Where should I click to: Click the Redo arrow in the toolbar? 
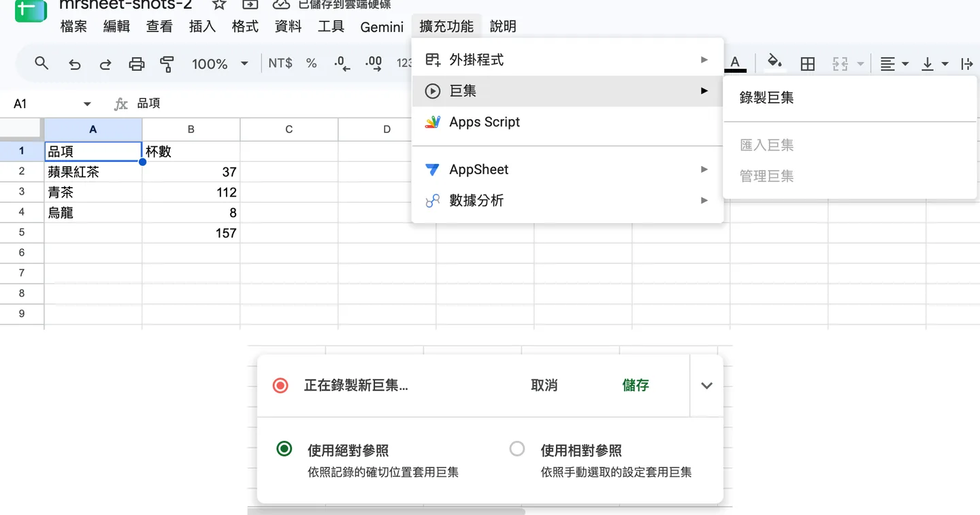pyautogui.click(x=105, y=64)
